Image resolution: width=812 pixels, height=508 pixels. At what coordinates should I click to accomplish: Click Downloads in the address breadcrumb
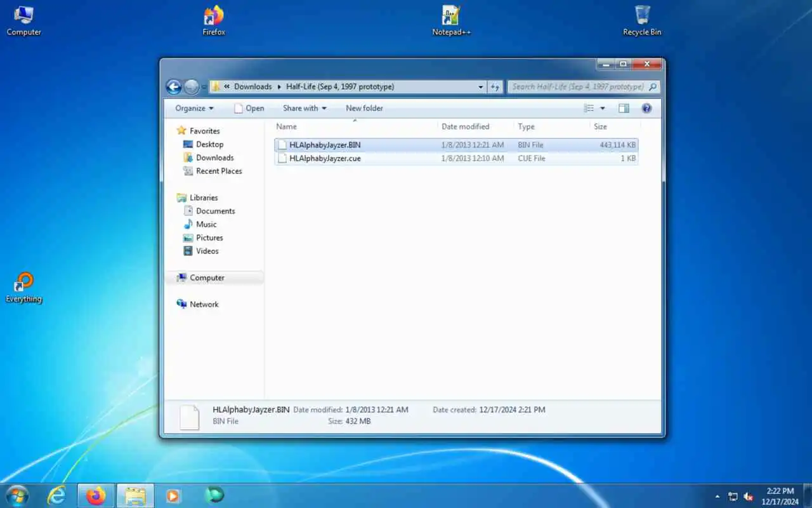252,86
